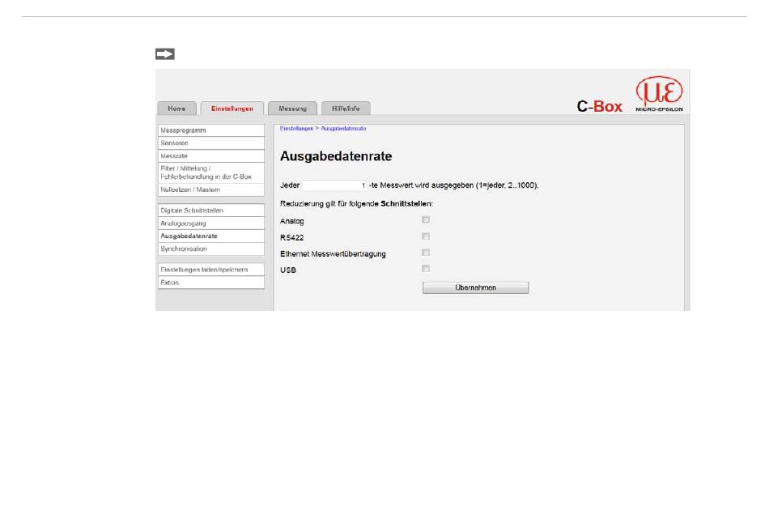Switch to the Messung tab

pyautogui.click(x=292, y=109)
